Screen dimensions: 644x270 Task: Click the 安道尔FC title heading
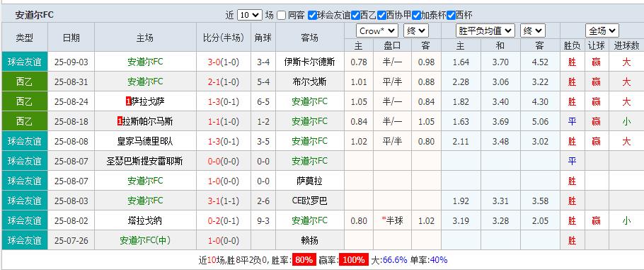coord(35,15)
